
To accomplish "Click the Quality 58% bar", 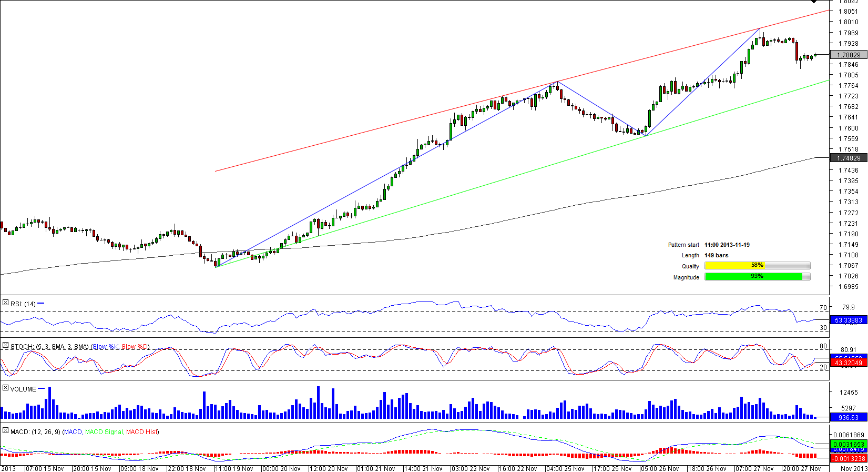I will (x=757, y=266).
